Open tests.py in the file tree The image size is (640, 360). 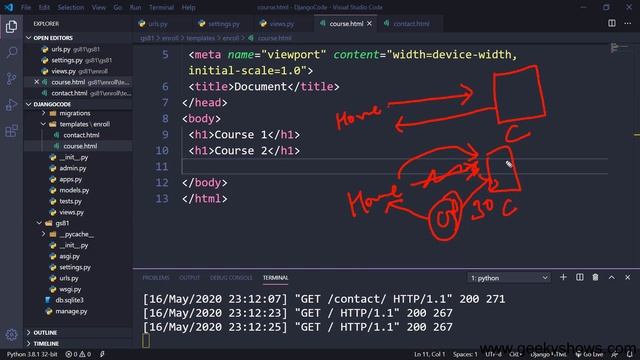click(70, 201)
